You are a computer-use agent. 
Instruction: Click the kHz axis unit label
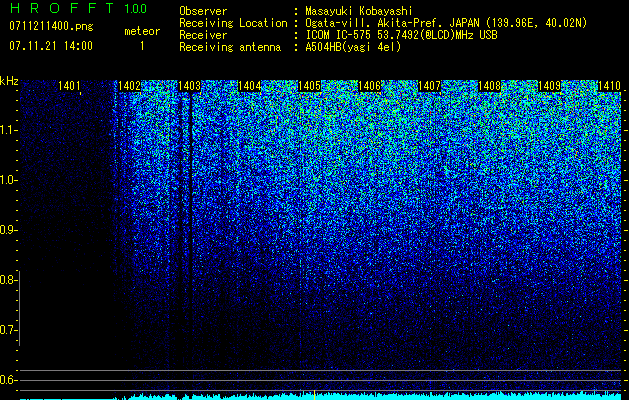pos(9,81)
